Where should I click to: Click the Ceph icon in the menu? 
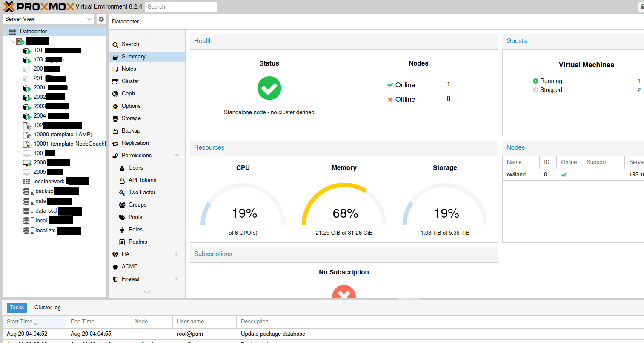click(x=115, y=94)
